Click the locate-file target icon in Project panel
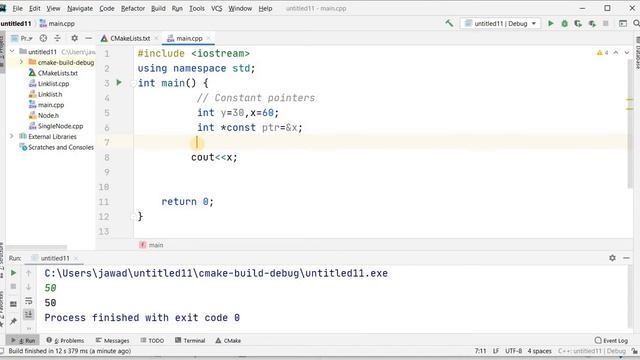640x360 pixels. [43, 38]
